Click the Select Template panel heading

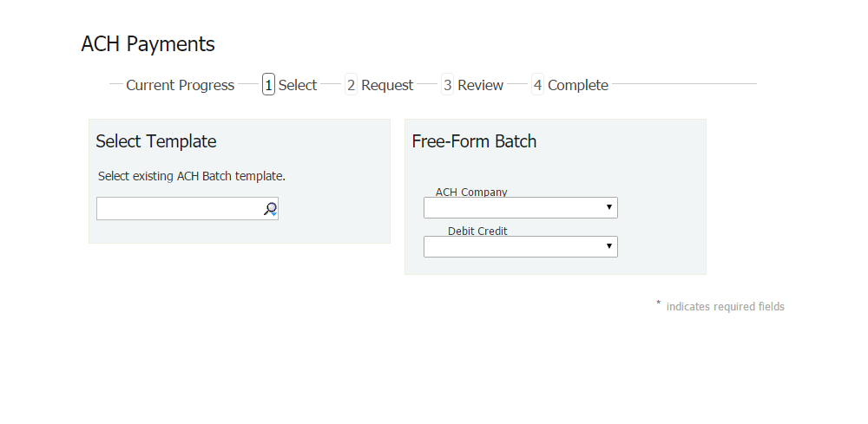click(x=156, y=141)
